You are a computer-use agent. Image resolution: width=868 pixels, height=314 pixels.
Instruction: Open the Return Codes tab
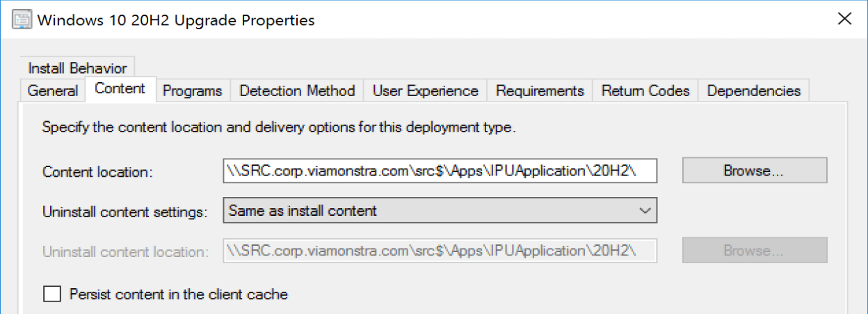[x=645, y=91]
